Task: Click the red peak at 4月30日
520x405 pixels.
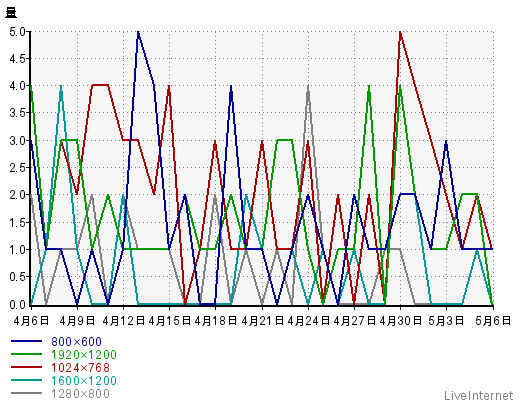Action: pyautogui.click(x=400, y=32)
